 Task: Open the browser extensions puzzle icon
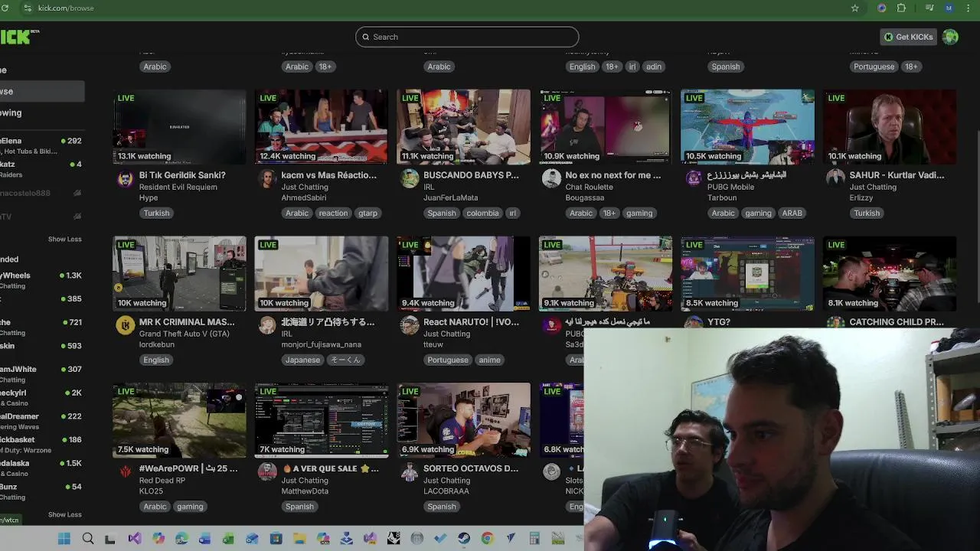pos(901,8)
